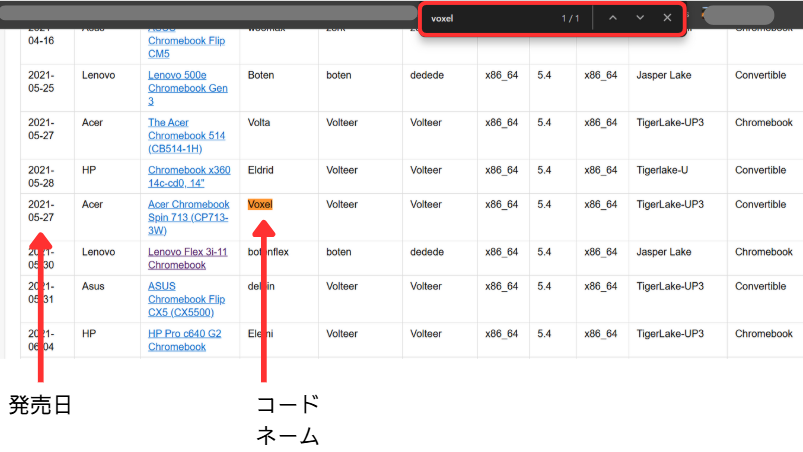Click boten board in Lenovo Flex row
The width and height of the screenshot is (803, 452).
[339, 252]
